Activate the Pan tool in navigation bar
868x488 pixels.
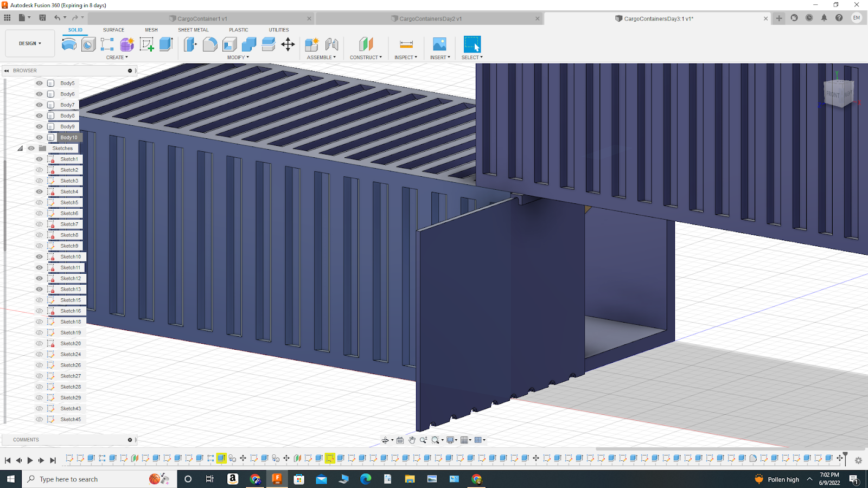(413, 440)
